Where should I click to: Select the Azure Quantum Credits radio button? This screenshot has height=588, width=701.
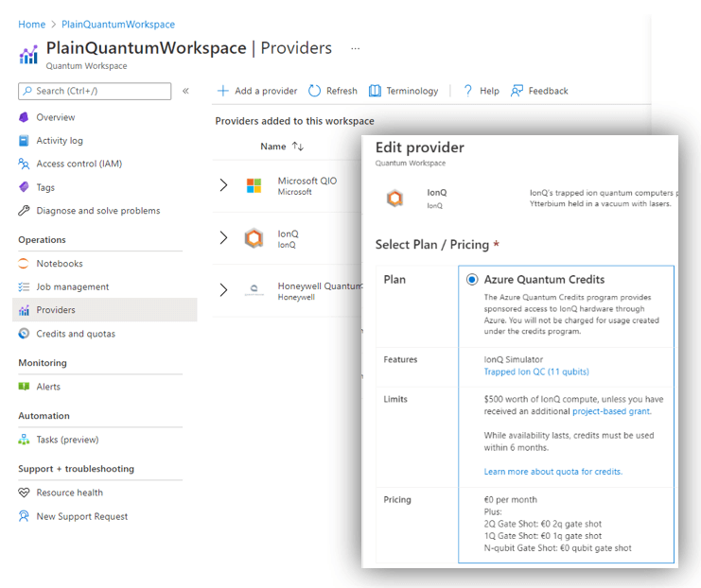point(472,280)
